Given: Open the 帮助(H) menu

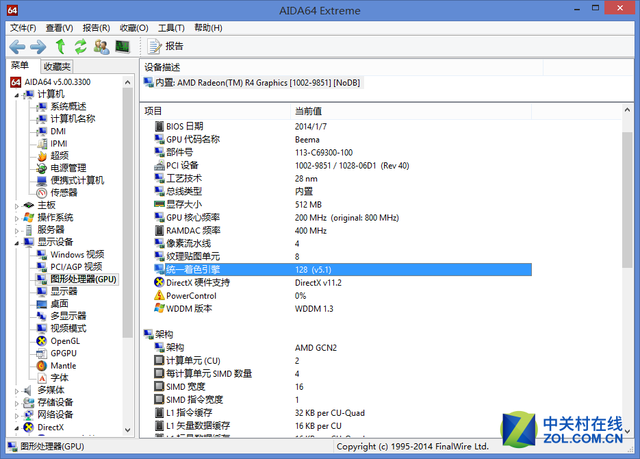Looking at the screenshot, I should pyautogui.click(x=208, y=28).
